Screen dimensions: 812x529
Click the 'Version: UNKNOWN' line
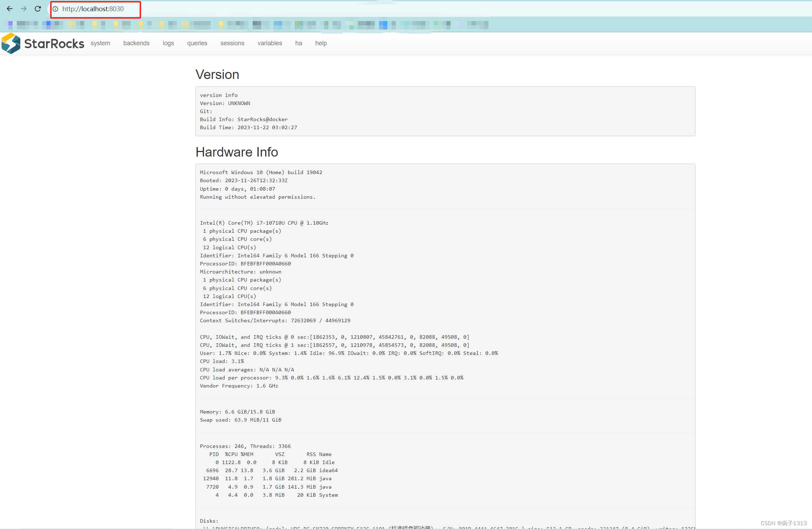click(x=225, y=103)
